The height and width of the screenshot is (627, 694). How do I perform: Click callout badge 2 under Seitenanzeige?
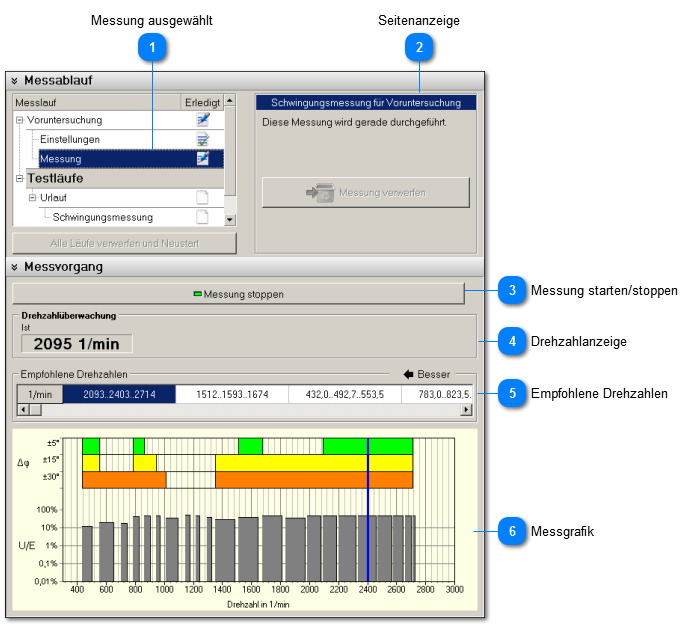(x=419, y=47)
